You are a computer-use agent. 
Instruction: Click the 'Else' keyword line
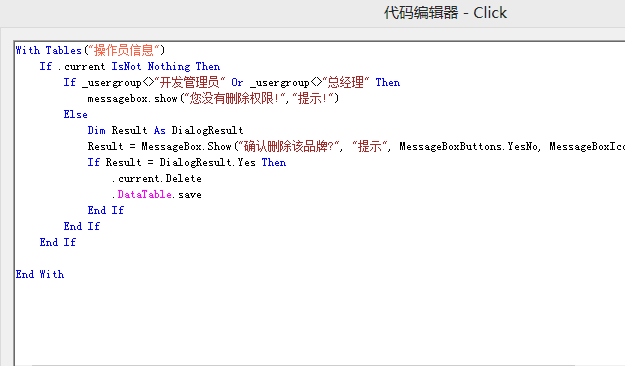pyautogui.click(x=75, y=114)
